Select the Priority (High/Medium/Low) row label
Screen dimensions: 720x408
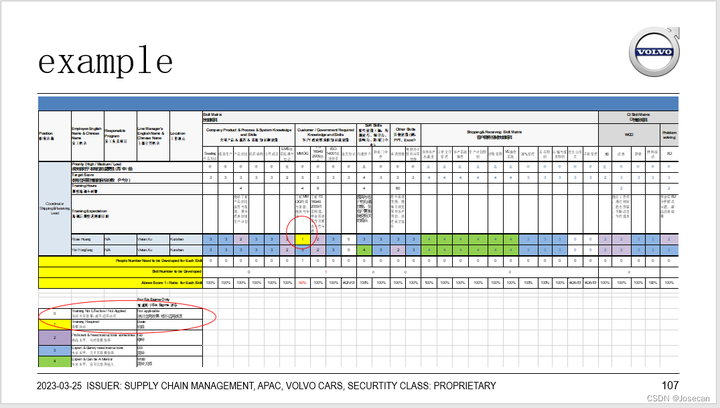click(x=137, y=167)
